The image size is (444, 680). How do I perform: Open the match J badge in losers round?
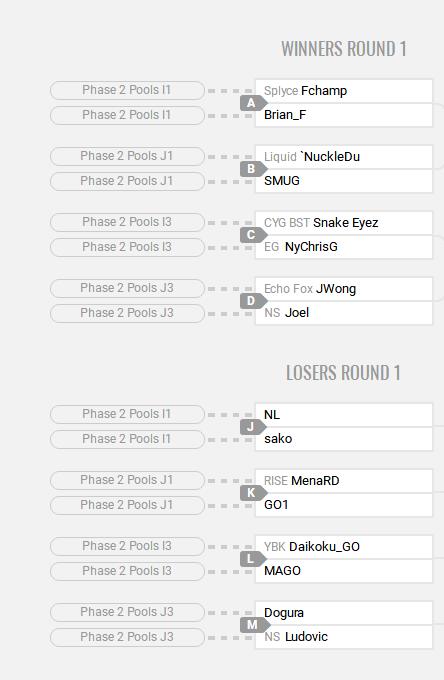click(x=252, y=427)
